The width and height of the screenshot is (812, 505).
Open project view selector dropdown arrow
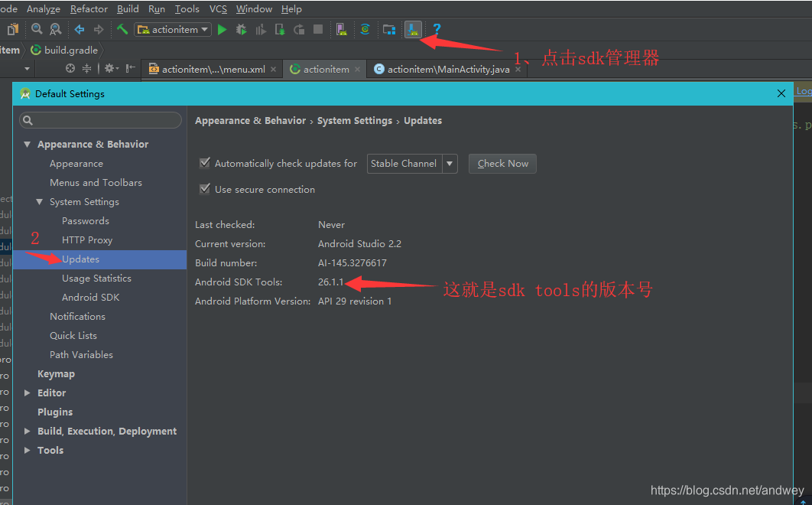pyautogui.click(x=27, y=69)
